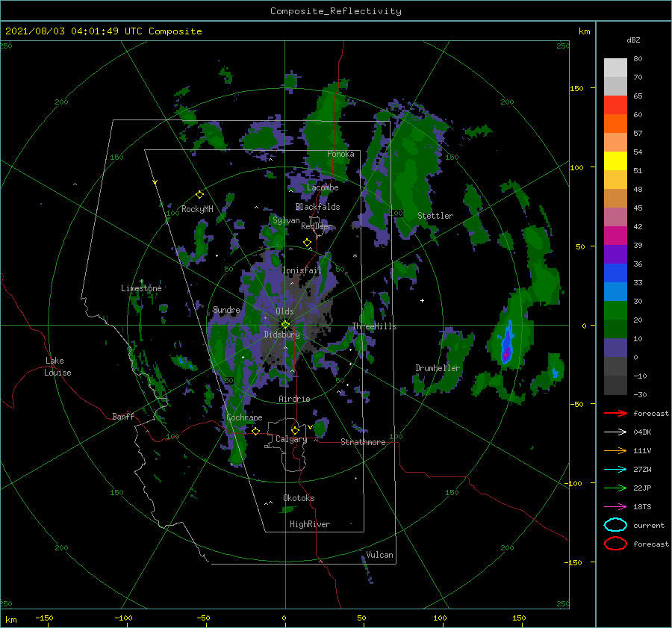The image size is (672, 628).
Task: Click the green 22JP arrow in the legend
Action: [x=615, y=488]
